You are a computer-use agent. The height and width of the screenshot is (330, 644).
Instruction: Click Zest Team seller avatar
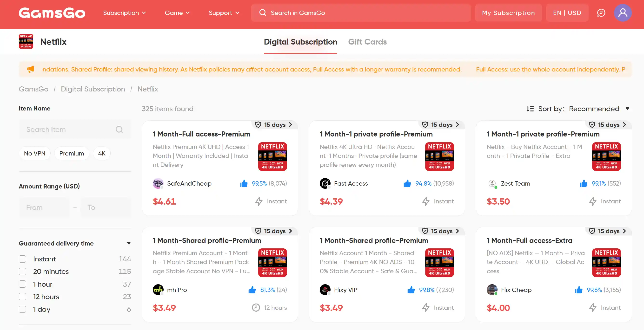pos(492,183)
